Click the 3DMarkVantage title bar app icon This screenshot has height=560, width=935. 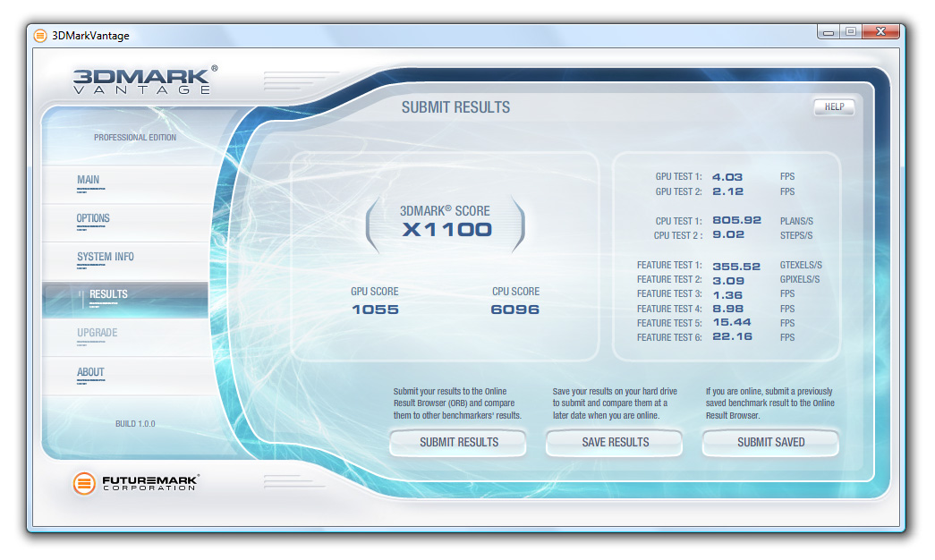40,36
